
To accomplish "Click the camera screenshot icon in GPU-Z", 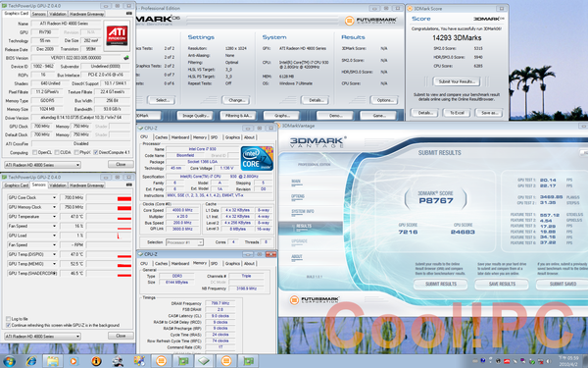I will point(129,14).
